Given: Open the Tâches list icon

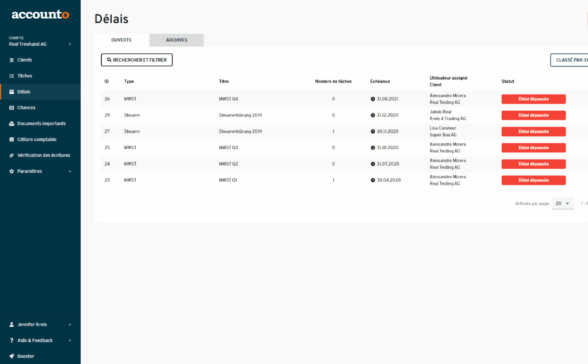Looking at the screenshot, I should (x=11, y=76).
